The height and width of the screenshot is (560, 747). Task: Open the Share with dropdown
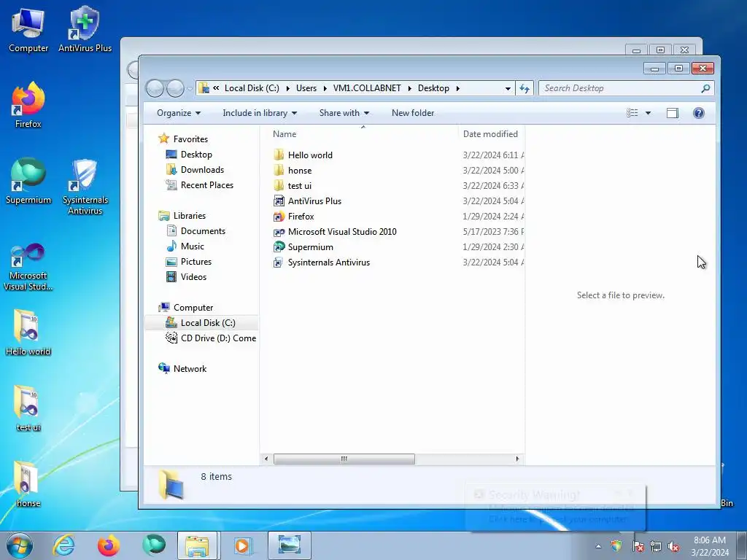pyautogui.click(x=344, y=113)
